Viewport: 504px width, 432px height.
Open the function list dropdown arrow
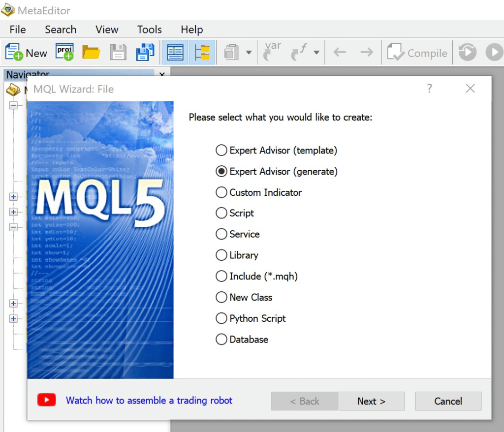point(316,53)
